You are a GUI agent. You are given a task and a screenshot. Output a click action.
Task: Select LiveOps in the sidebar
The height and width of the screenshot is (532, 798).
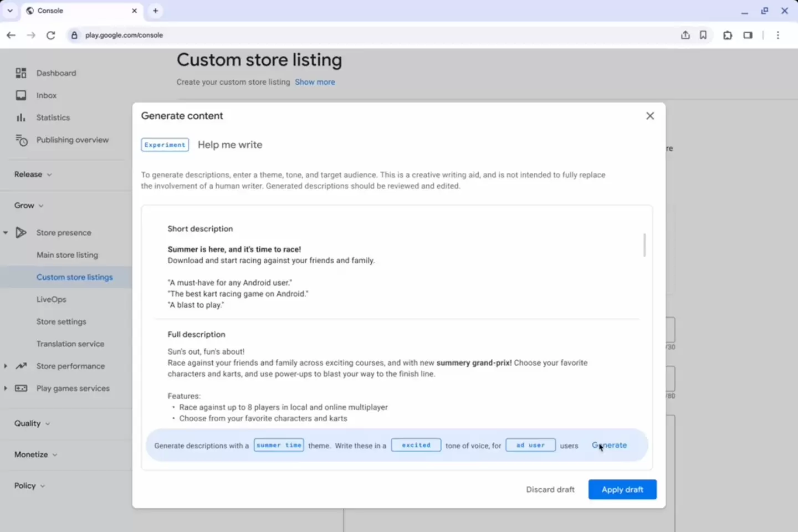(x=51, y=299)
